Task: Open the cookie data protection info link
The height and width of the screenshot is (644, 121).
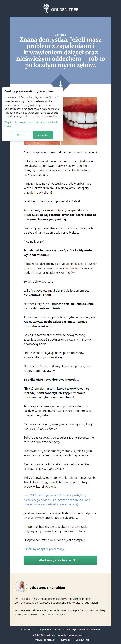Action: click(x=31, y=124)
